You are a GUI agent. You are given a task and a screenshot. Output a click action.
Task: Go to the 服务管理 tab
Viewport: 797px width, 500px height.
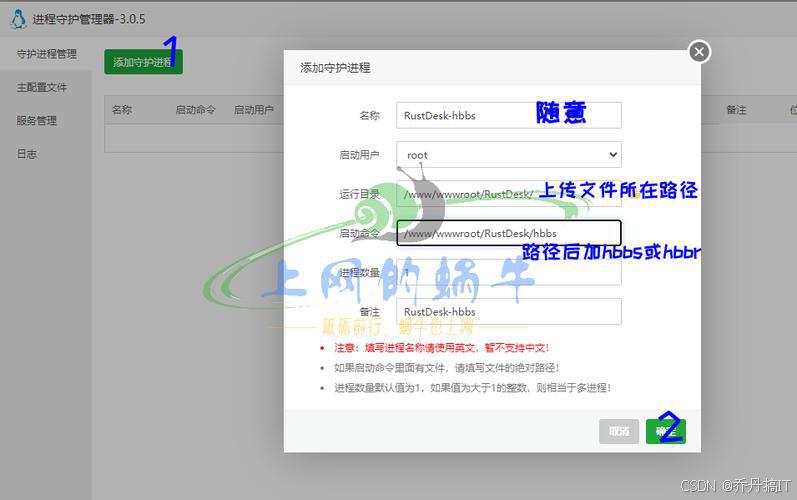(x=37, y=121)
